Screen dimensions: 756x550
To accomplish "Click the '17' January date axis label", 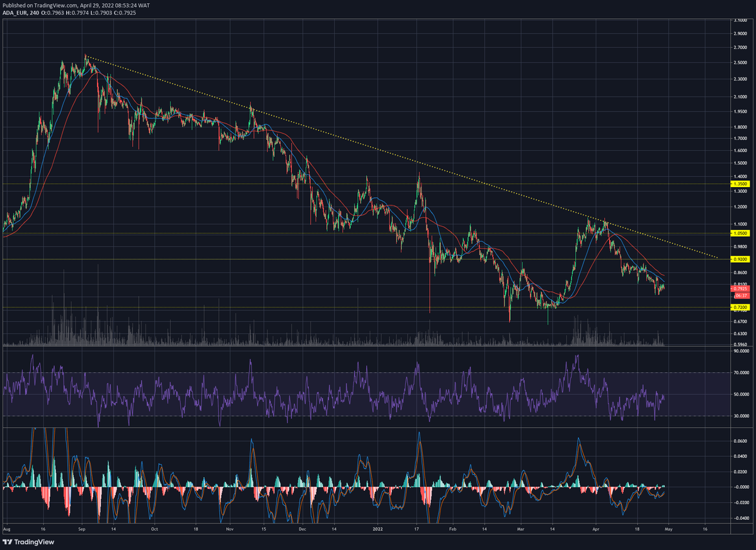I will (418, 530).
